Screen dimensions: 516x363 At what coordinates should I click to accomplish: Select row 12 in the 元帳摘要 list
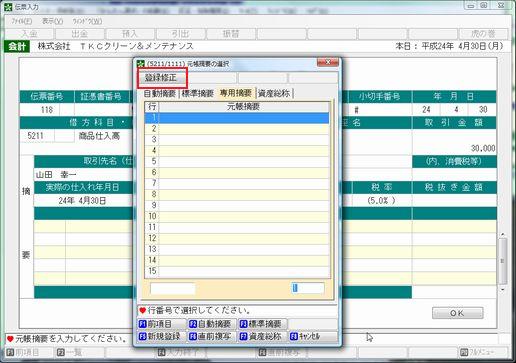click(237, 239)
